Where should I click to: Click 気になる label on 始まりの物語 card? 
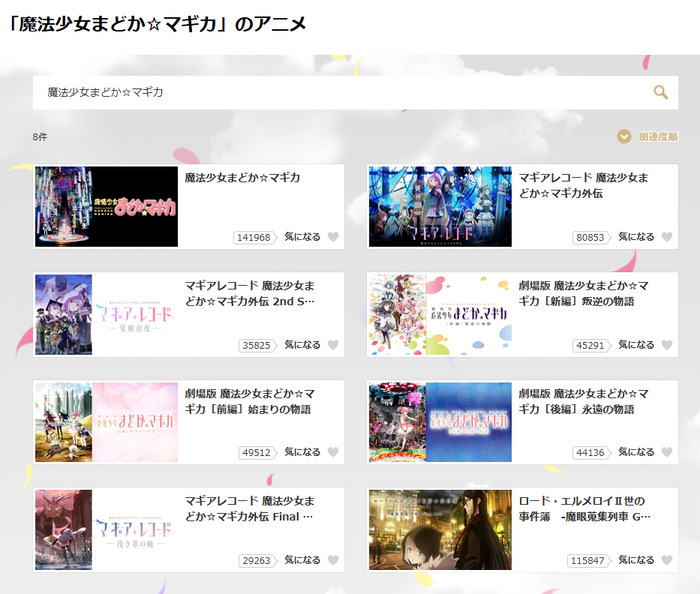[302, 452]
